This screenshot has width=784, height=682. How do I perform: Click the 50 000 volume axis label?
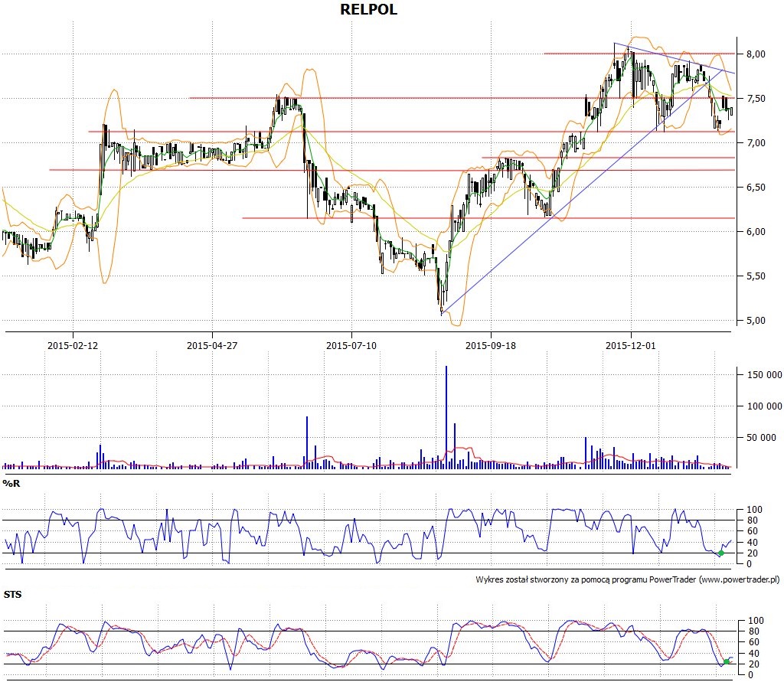coord(761,438)
